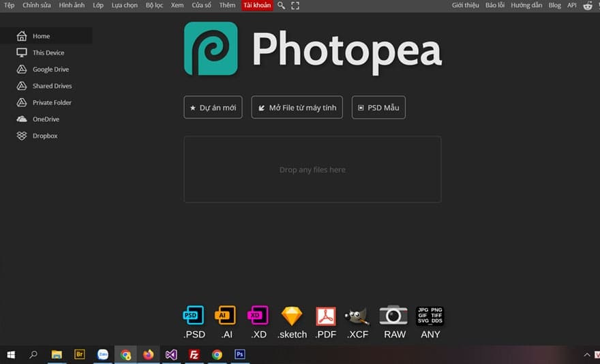Open the Báo lỗi link
600x364 pixels.
[x=495, y=5]
